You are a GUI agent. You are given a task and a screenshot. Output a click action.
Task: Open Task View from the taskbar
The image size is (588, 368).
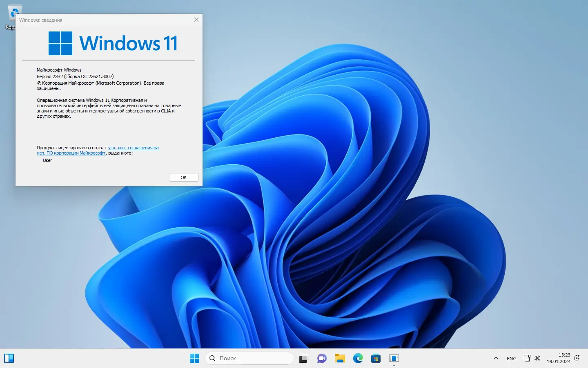tap(303, 359)
